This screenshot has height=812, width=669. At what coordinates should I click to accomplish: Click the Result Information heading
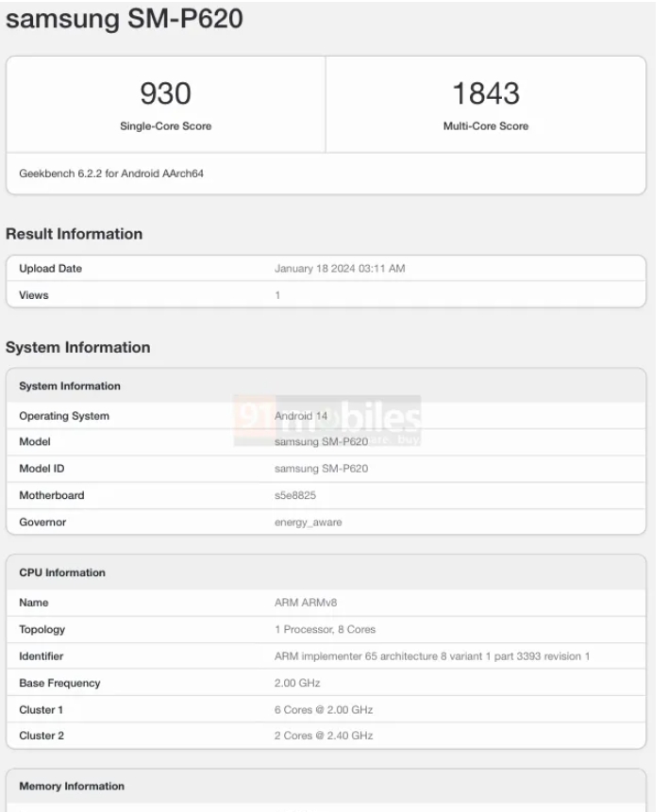tap(75, 234)
